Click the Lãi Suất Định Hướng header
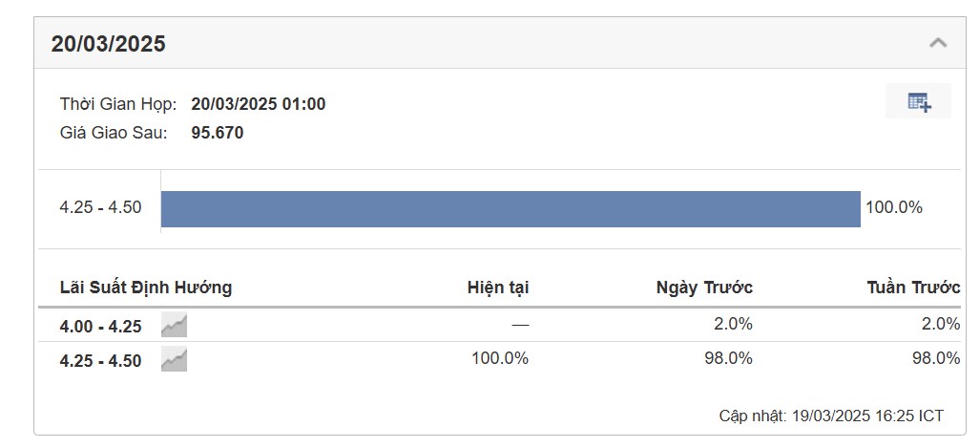This screenshot has width=980, height=448. pyautogui.click(x=146, y=288)
